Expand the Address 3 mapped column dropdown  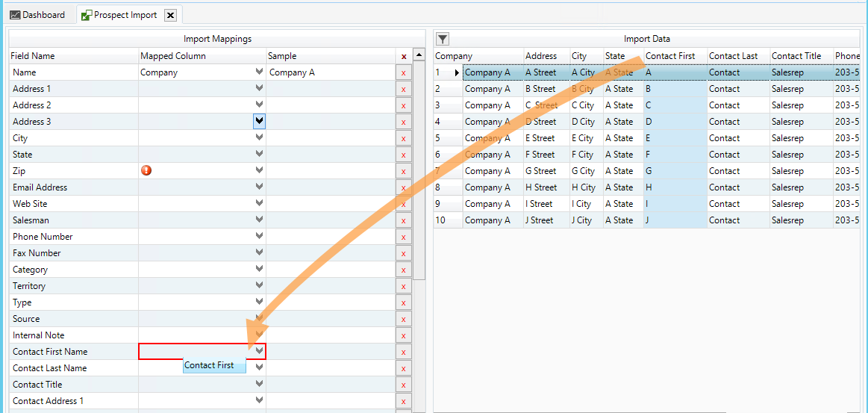click(259, 121)
